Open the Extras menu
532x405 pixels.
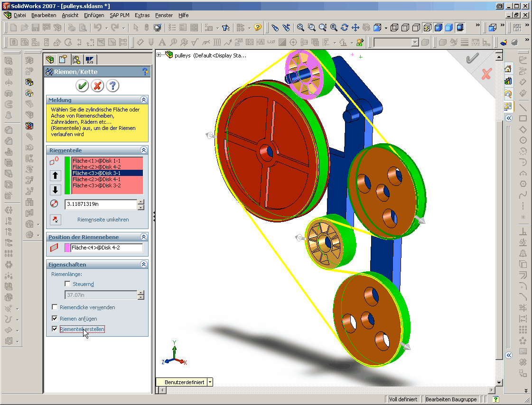pyautogui.click(x=142, y=15)
